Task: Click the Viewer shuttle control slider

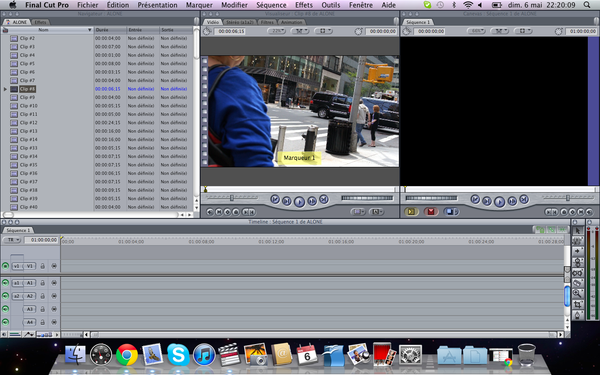Action: 232,198
